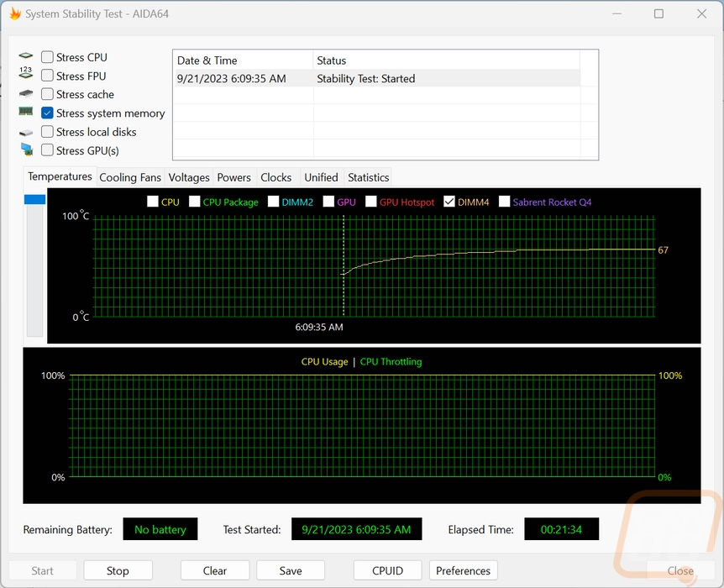Click the Status column header
The height and width of the screenshot is (588, 724).
tap(447, 60)
